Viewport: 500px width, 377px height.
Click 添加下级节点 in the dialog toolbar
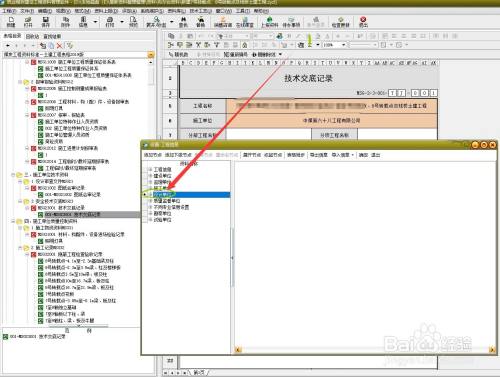pyautogui.click(x=178, y=155)
